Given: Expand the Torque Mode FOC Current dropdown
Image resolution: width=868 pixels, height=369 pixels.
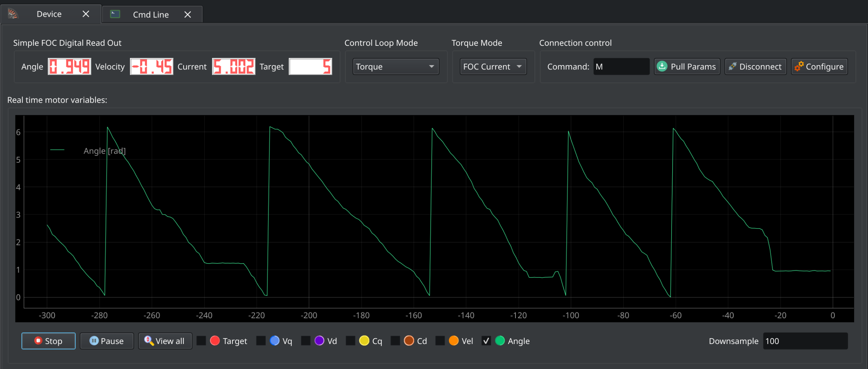Looking at the screenshot, I should coord(493,67).
